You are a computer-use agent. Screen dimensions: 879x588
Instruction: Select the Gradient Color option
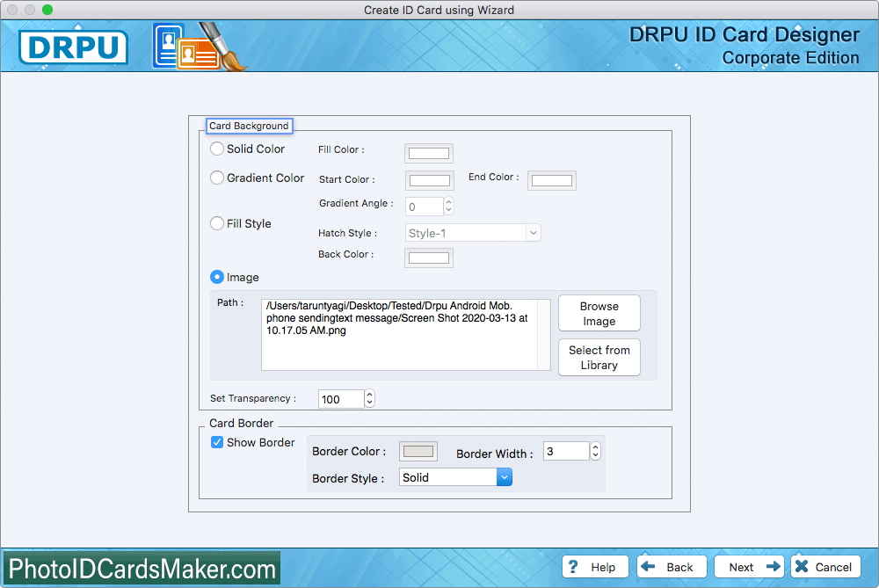point(217,178)
